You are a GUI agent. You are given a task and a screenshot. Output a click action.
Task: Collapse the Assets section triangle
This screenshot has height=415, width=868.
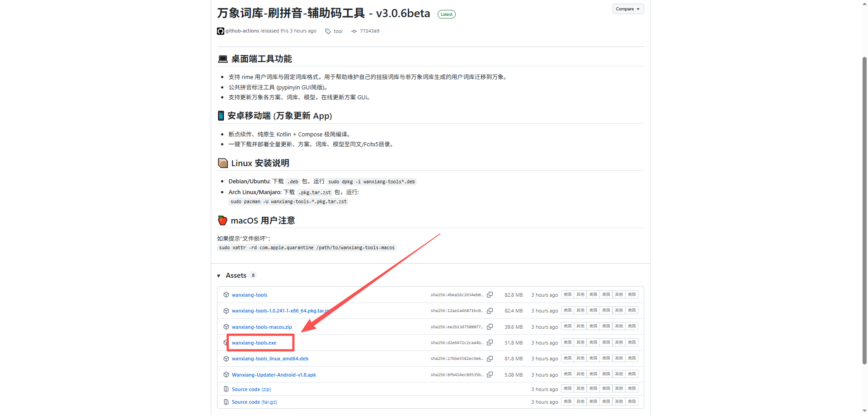pyautogui.click(x=219, y=276)
